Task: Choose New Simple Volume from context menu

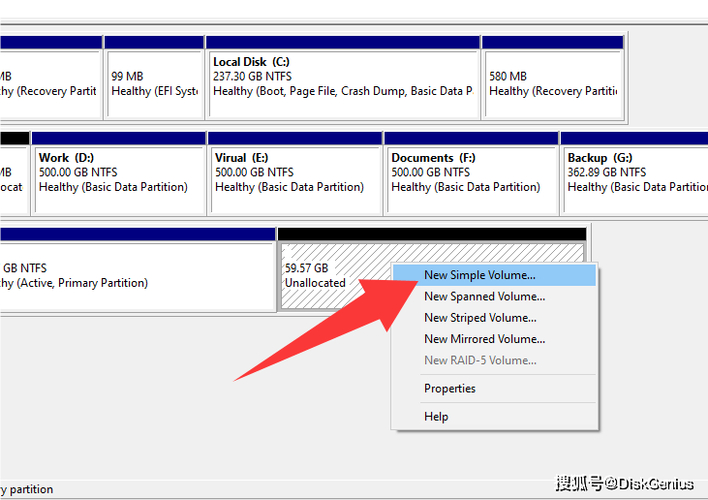Action: (x=494, y=275)
